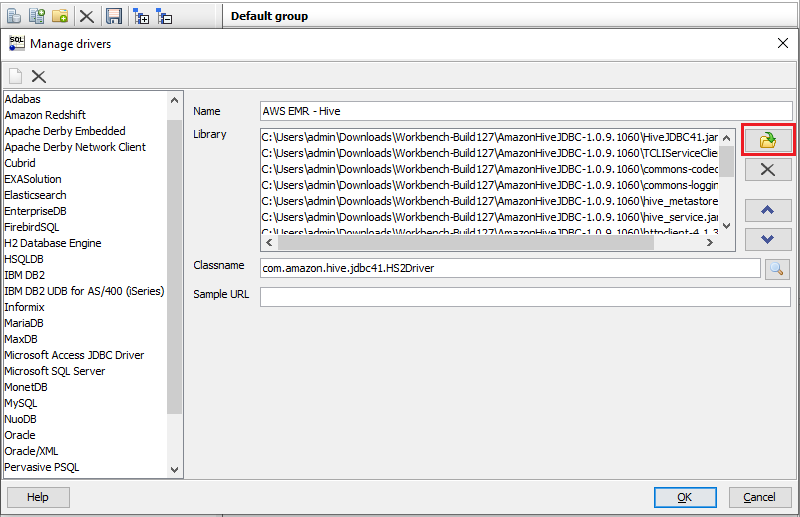The width and height of the screenshot is (800, 517).
Task: Select EXASolution driver
Action: pyautogui.click(x=85, y=179)
